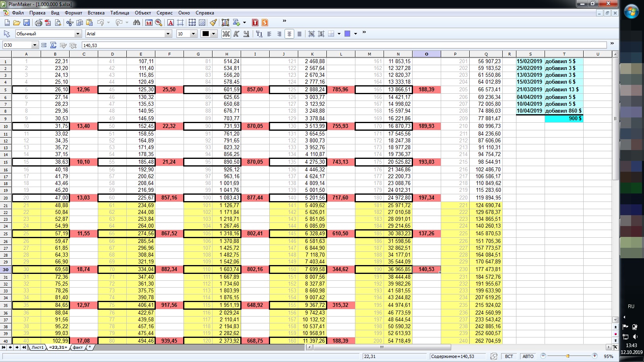Toggle italic К formatting
644x362 pixels.
pyautogui.click(x=236, y=34)
